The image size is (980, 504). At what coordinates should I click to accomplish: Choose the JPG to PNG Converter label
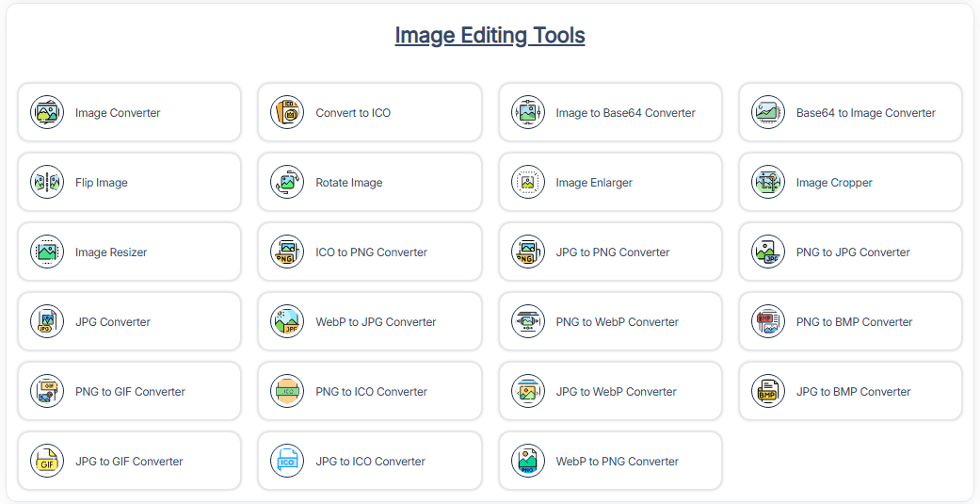pos(613,252)
